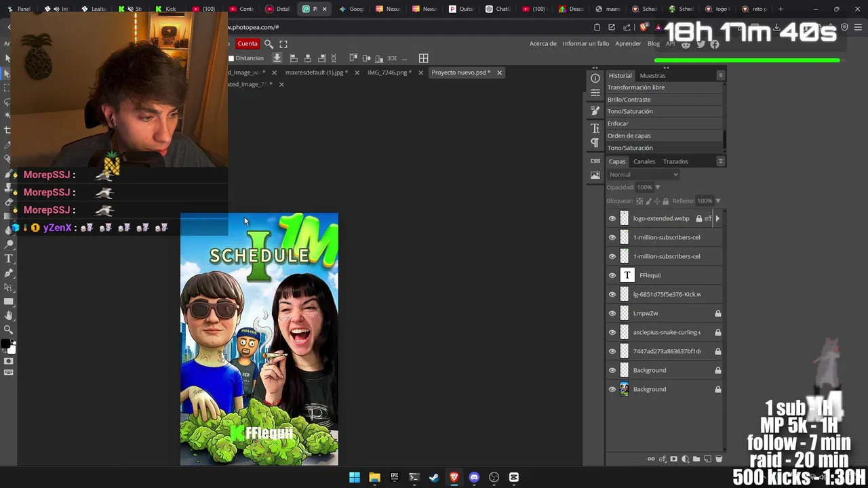Image resolution: width=868 pixels, height=488 pixels.
Task: Open the Acerca de link
Action: [542, 43]
